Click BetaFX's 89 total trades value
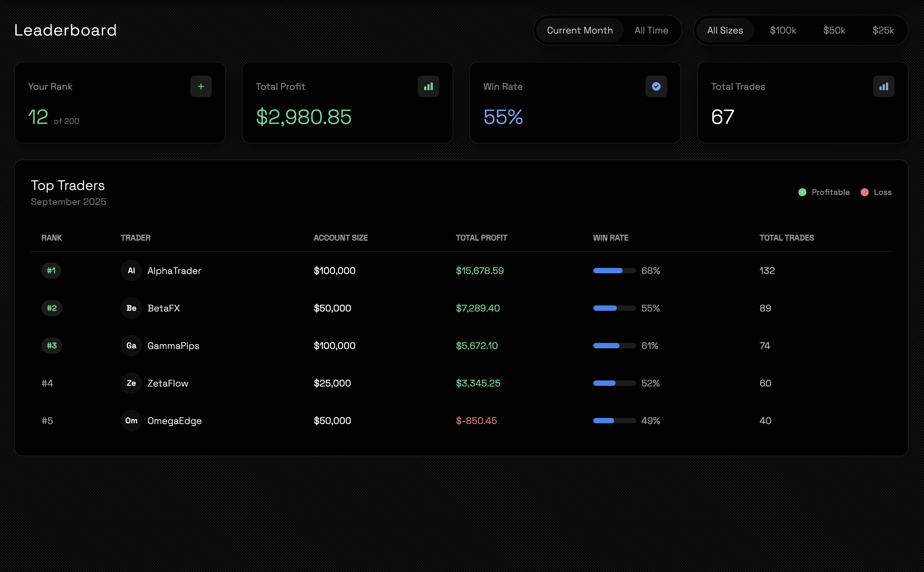Viewport: 924px width, 572px height. (x=765, y=308)
